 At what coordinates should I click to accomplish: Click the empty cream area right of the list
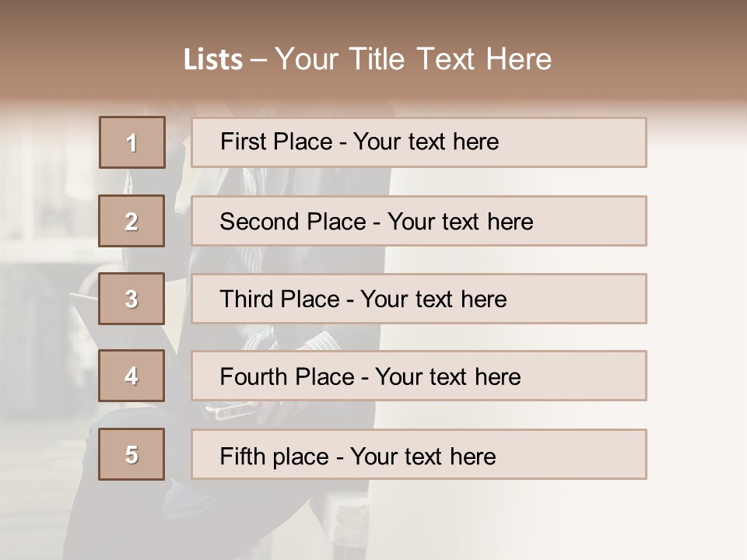(x=696, y=334)
